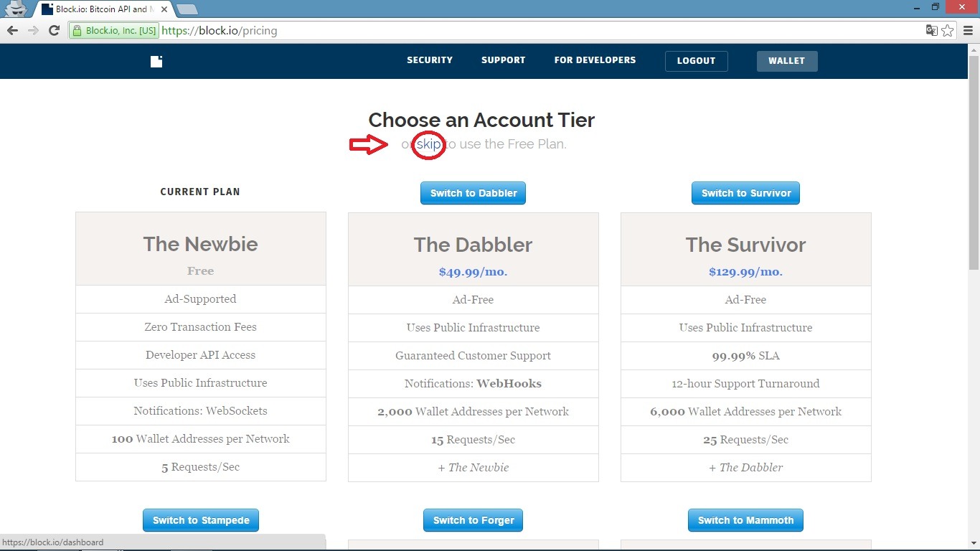Screen dimensions: 980x551
Task: Click Switch to Dabbler button
Action: [x=473, y=193]
